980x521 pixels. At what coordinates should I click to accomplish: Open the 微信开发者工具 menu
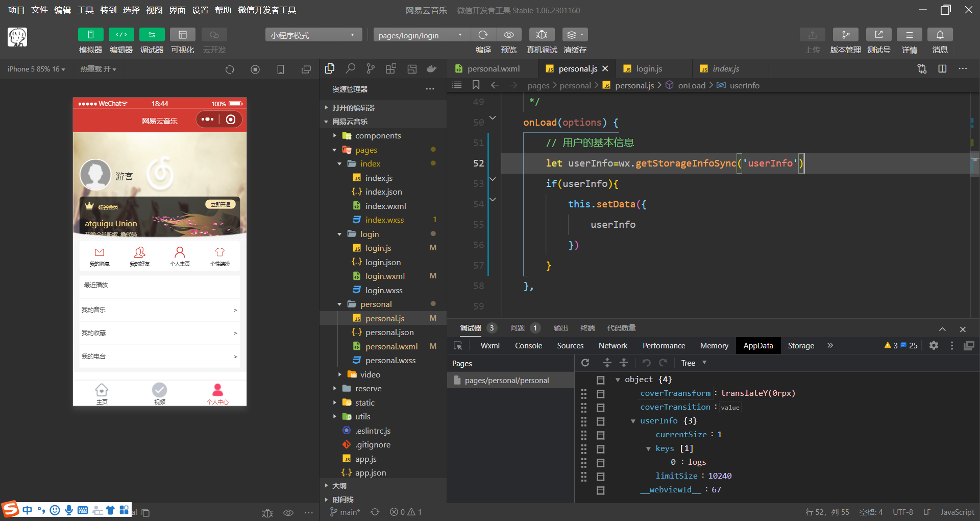coord(267,10)
